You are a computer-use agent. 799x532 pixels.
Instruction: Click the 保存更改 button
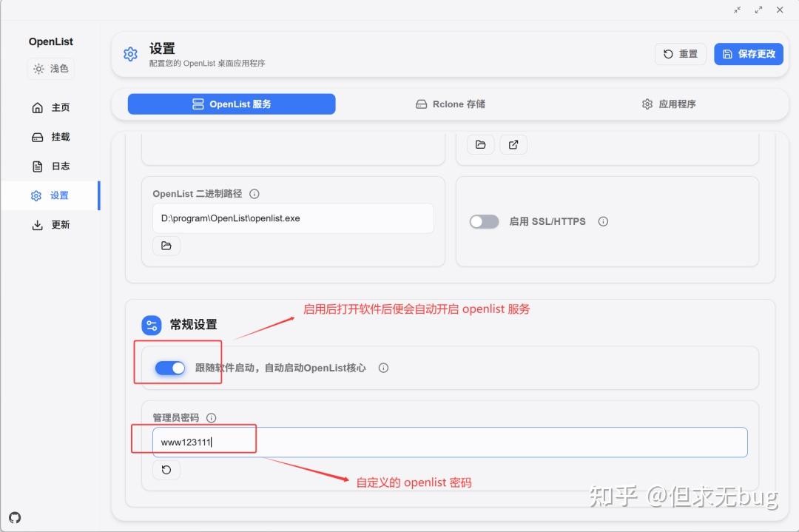(x=749, y=54)
